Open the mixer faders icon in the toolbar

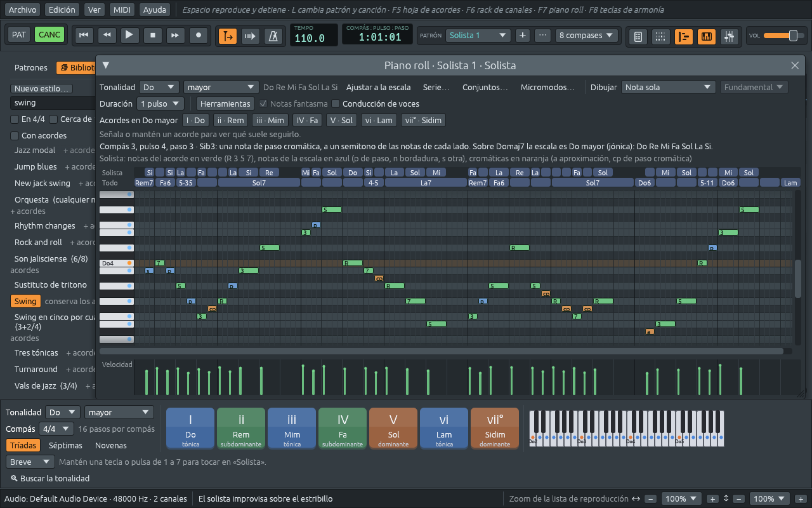[730, 37]
